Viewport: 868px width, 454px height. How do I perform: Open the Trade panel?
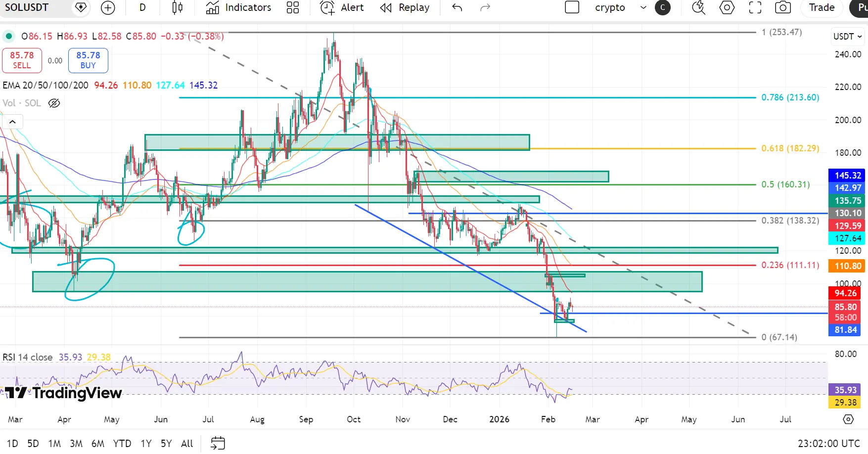822,7
